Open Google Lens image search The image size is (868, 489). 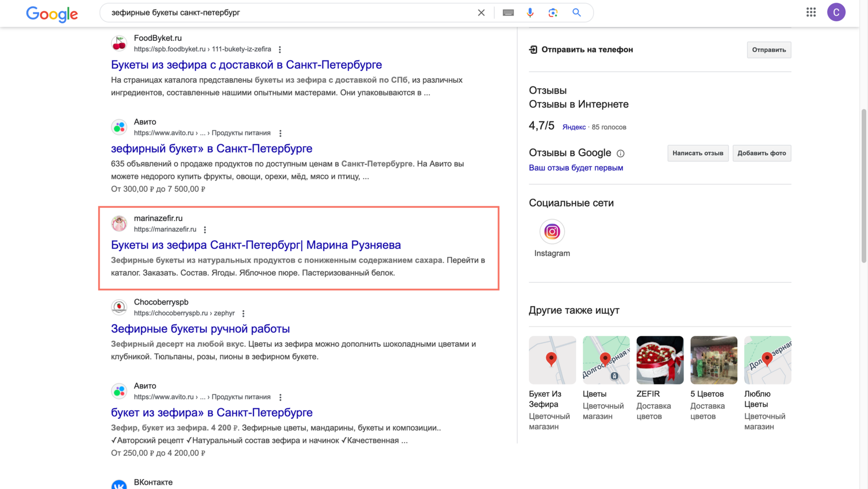553,12
